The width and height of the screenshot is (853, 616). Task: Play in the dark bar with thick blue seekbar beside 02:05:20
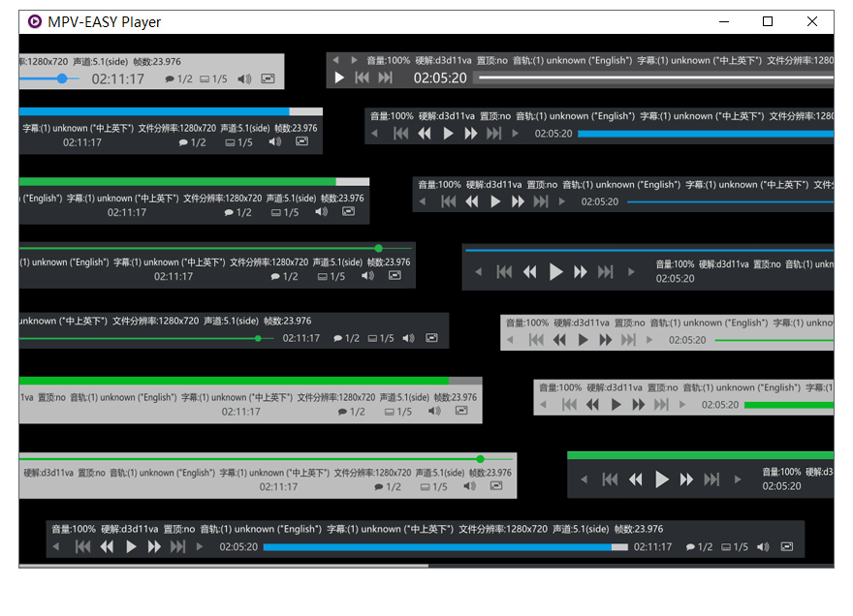(448, 134)
